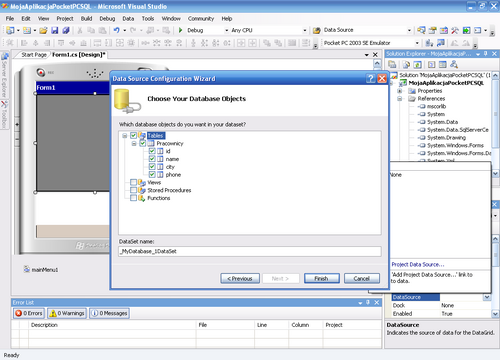
Task: Open the Debug configuration dropdown
Action: click(x=226, y=30)
